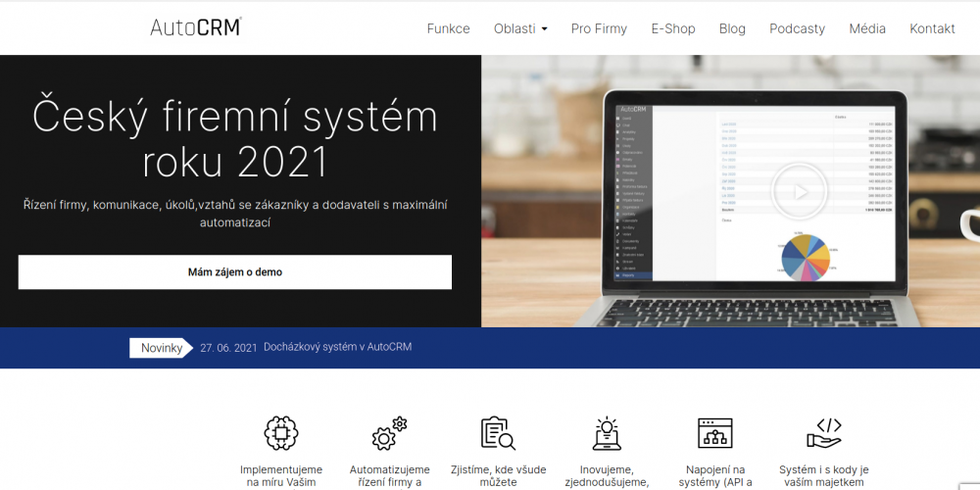Click the Řízení firmy, komunikace subtitle text
The image size is (980, 490).
coord(235,213)
